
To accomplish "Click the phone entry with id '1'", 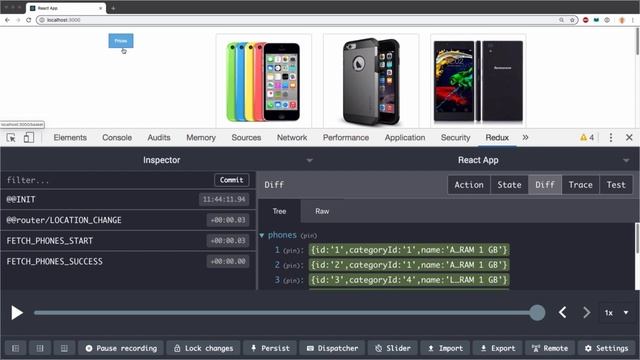I will click(409, 250).
